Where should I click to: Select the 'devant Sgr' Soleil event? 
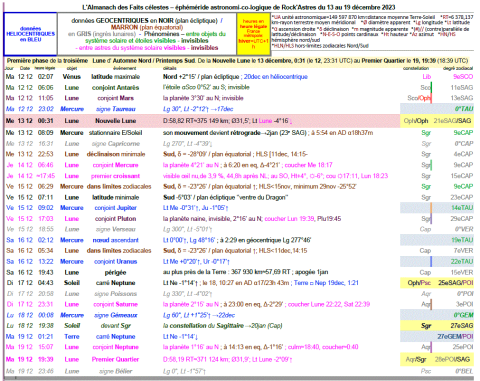coord(115,326)
